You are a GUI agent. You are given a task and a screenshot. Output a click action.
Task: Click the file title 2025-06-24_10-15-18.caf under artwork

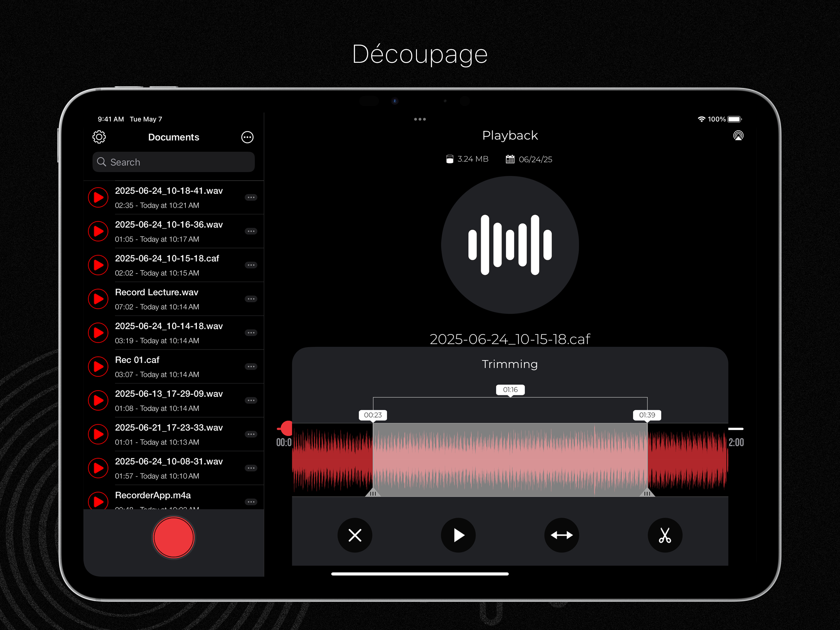[x=510, y=339]
